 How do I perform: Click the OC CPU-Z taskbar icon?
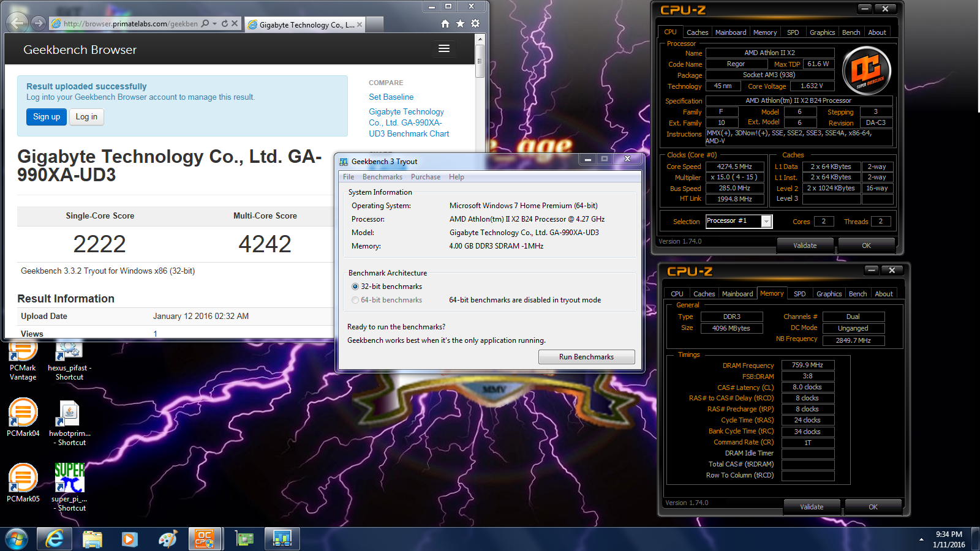point(205,539)
